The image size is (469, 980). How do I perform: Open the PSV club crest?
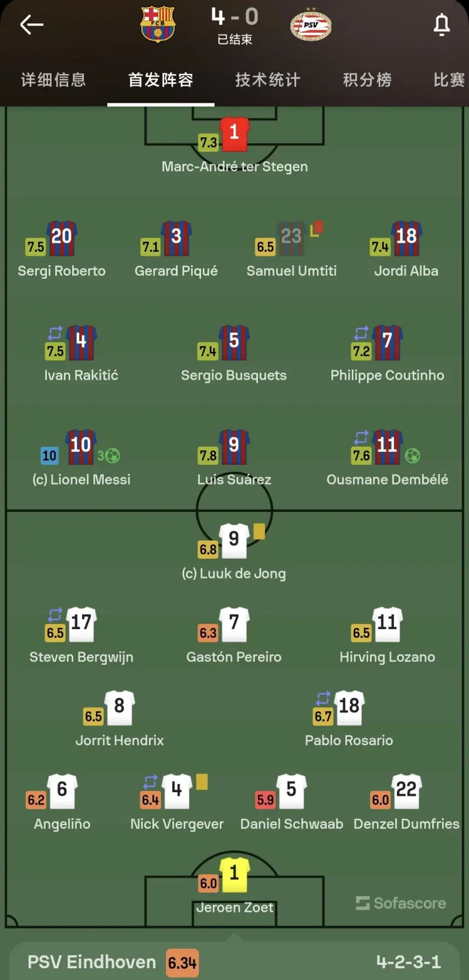point(311,25)
